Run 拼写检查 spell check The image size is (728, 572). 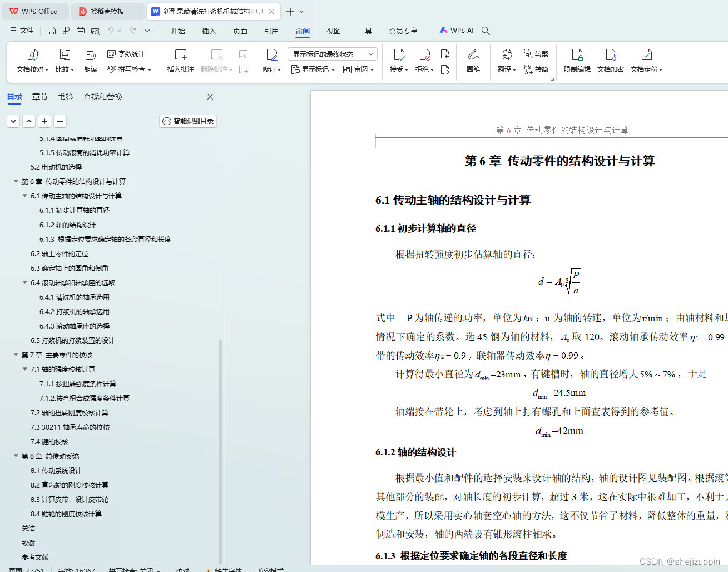pos(129,69)
